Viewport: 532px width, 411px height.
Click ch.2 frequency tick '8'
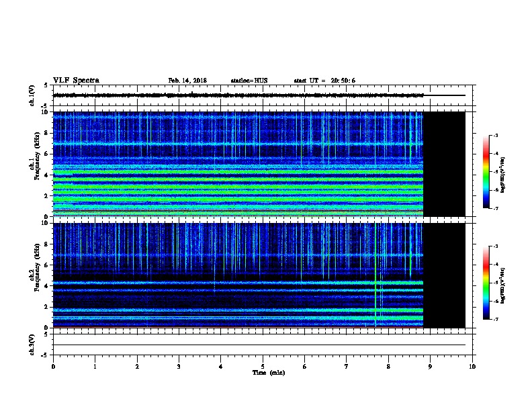(x=46, y=244)
